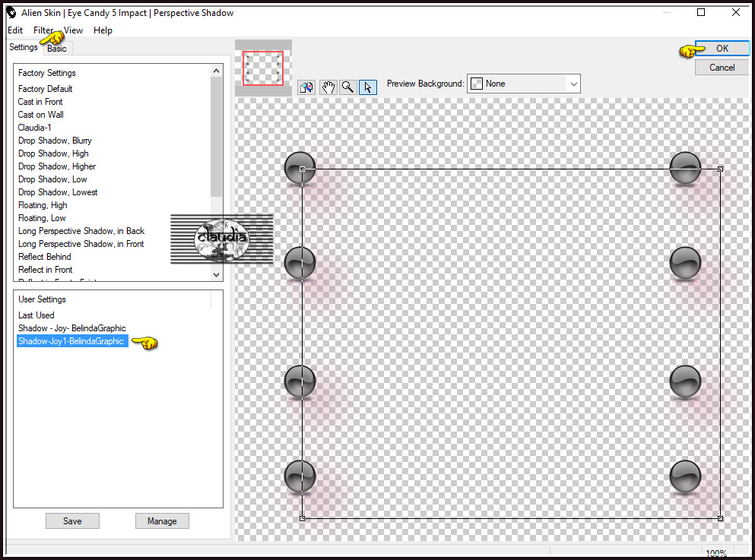Click the top-left shadow bounding handle
This screenshot has height=560, width=755.
pyautogui.click(x=303, y=169)
